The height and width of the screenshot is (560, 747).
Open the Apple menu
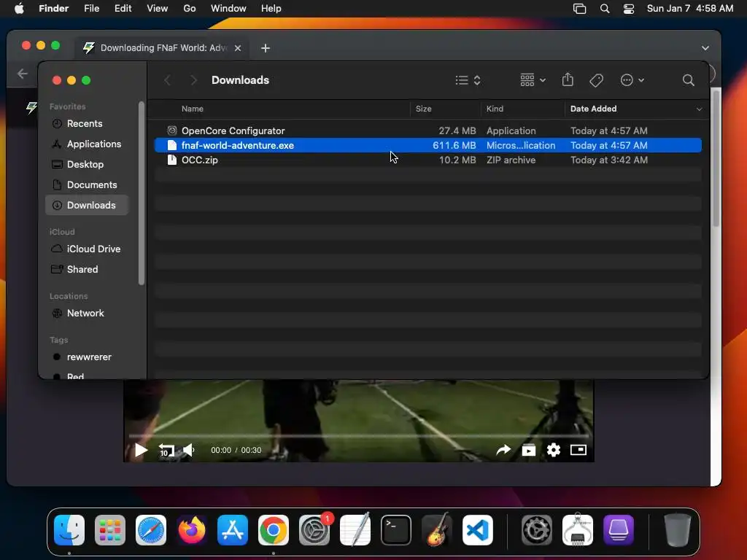(19, 9)
